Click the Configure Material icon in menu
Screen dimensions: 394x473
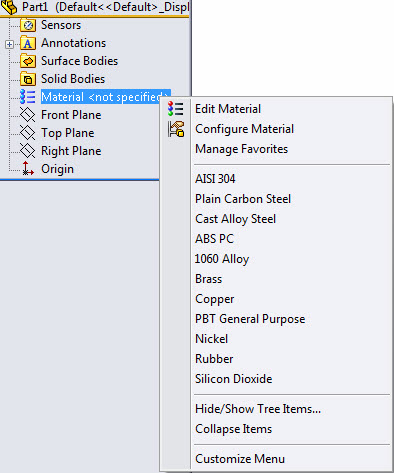176,129
